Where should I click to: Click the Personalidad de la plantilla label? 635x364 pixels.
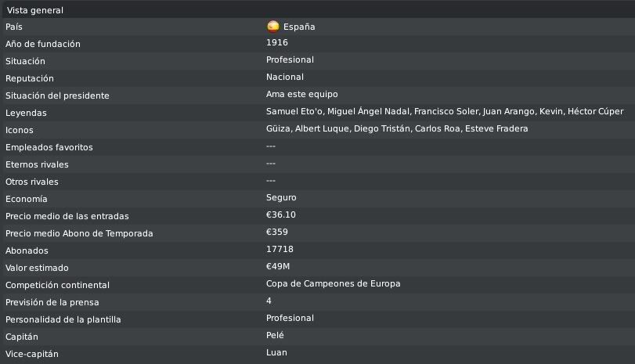coord(63,319)
